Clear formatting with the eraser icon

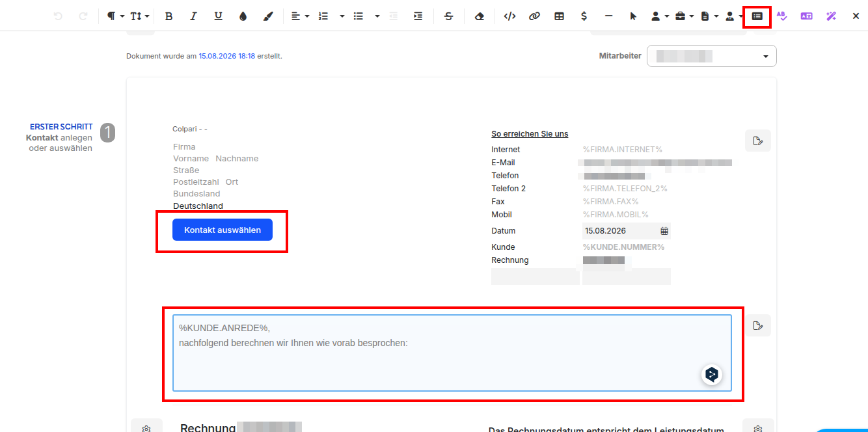tap(480, 16)
